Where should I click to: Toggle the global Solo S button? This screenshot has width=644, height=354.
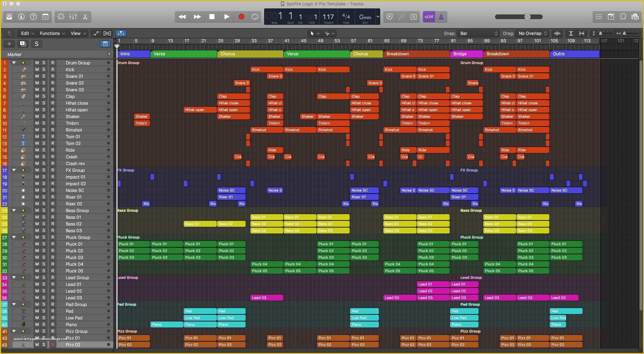(37, 44)
